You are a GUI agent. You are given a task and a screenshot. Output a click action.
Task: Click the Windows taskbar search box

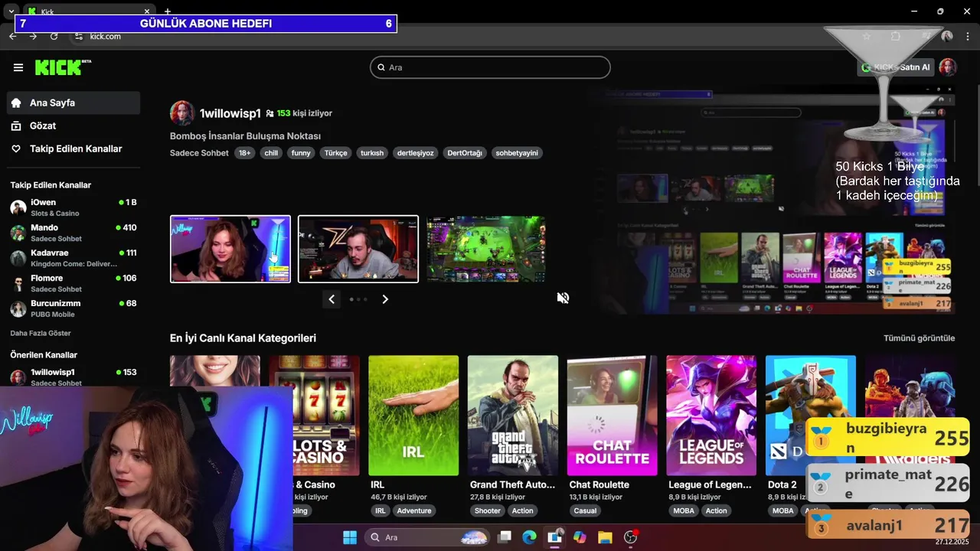coord(427,537)
